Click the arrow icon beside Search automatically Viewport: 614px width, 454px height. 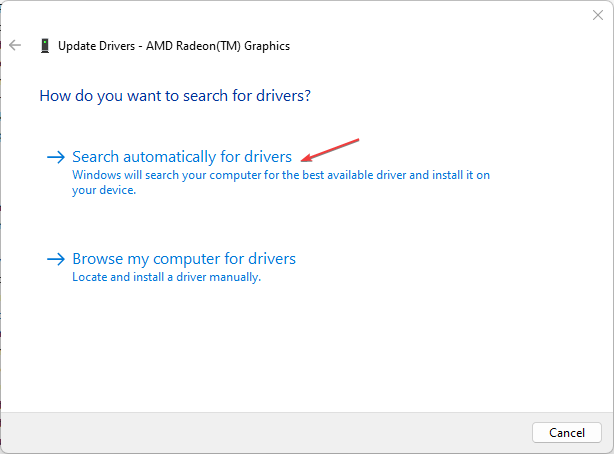tap(56, 157)
